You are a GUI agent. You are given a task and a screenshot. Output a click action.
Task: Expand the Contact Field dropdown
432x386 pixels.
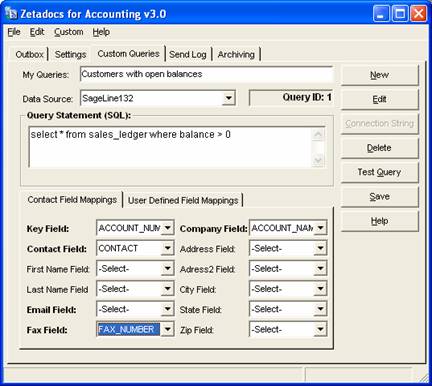pyautogui.click(x=167, y=248)
